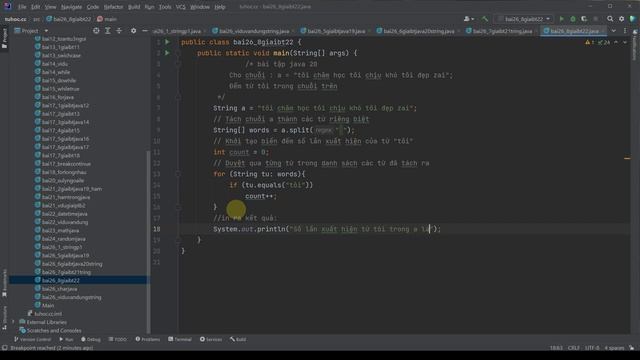Select bai26_charjava in project tree
Image resolution: width=640 pixels, height=360 pixels.
(x=60, y=289)
